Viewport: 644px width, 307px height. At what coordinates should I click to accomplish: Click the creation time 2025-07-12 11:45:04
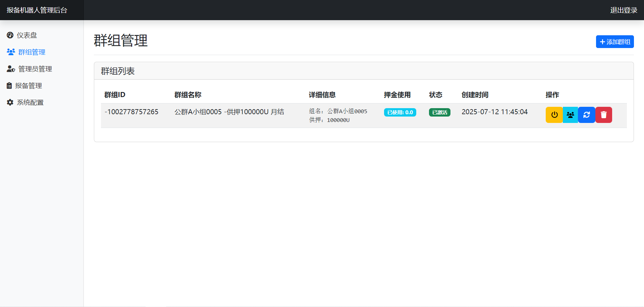(x=494, y=112)
